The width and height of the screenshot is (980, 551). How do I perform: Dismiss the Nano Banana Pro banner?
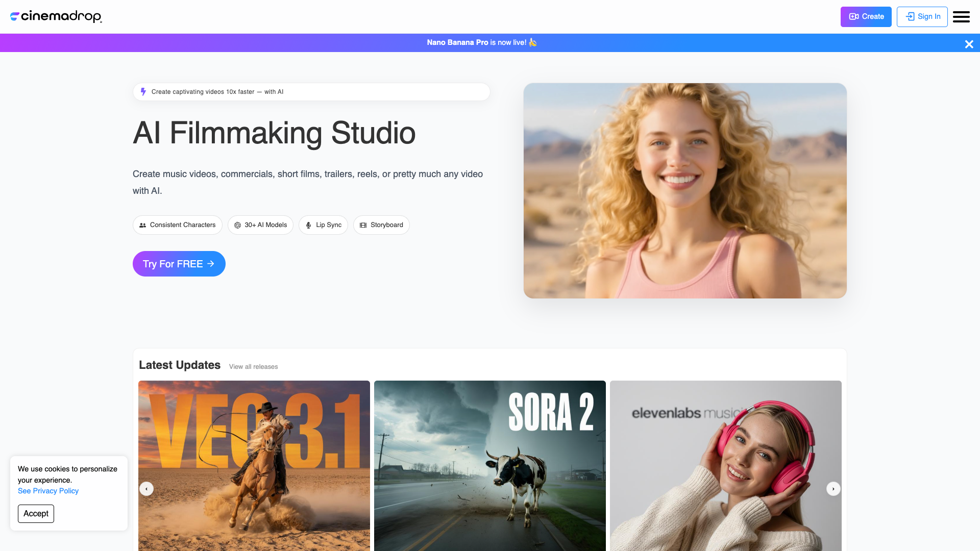tap(969, 44)
